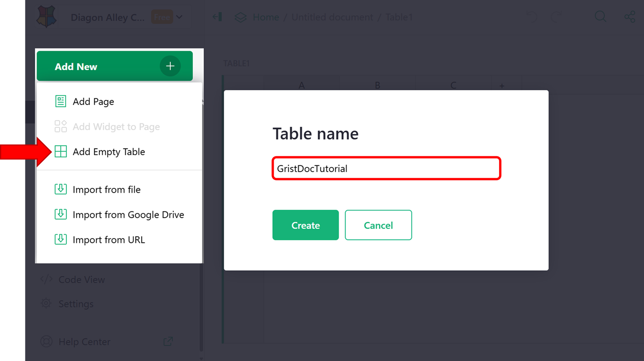The width and height of the screenshot is (644, 361).
Task: Open the search magnifier icon
Action: click(600, 17)
